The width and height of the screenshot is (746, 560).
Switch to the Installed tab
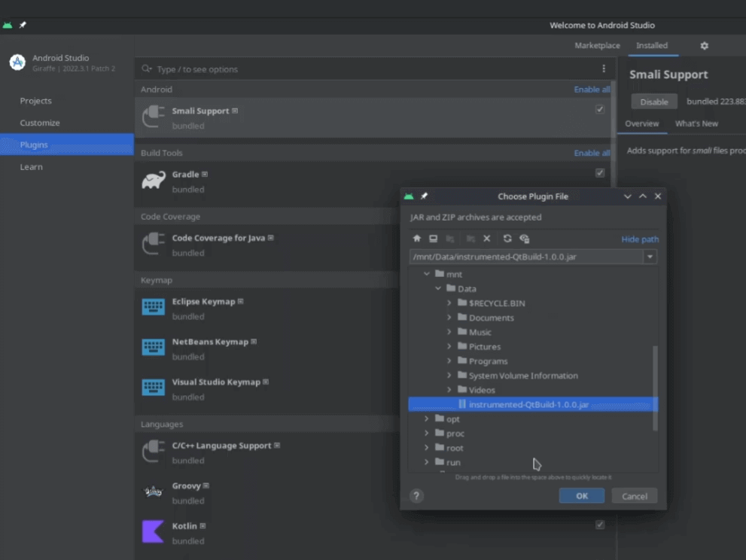click(x=652, y=46)
